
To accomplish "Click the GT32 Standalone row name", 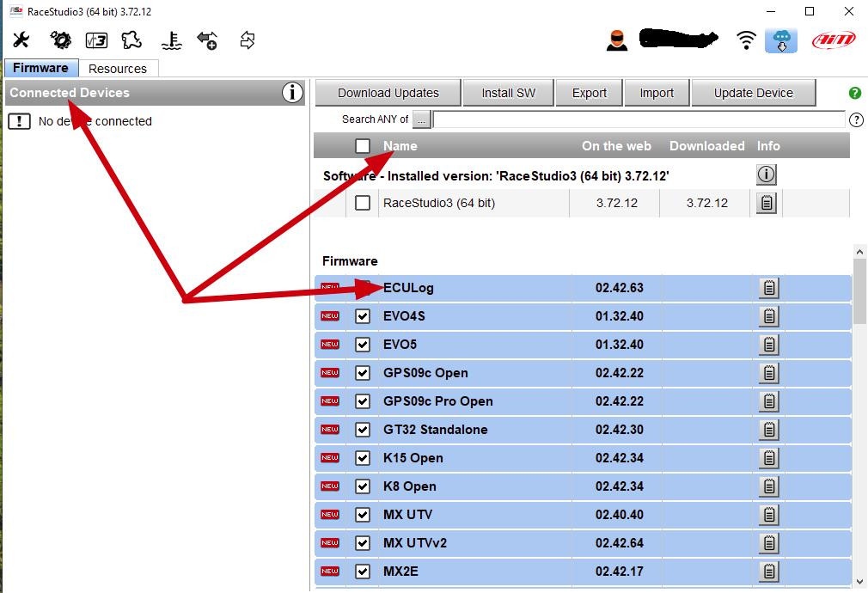I will click(x=435, y=430).
